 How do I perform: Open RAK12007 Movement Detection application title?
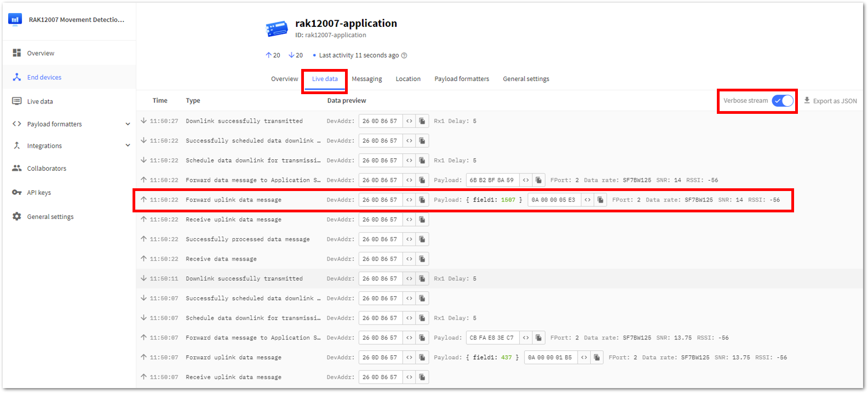coord(77,20)
